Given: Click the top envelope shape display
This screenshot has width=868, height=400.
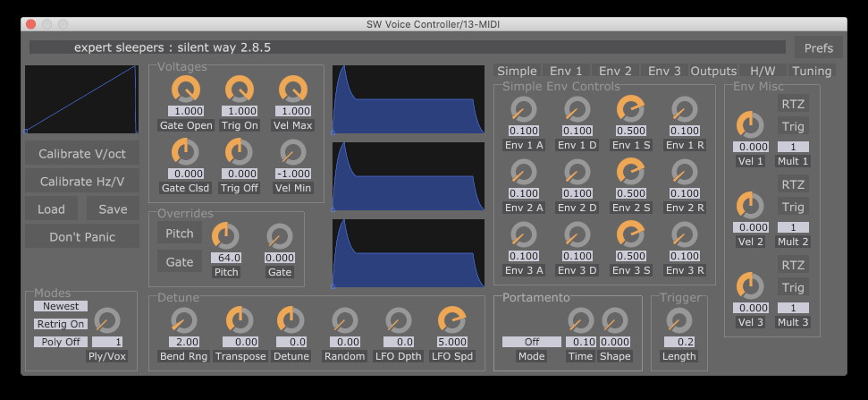Looking at the screenshot, I should 409,99.
